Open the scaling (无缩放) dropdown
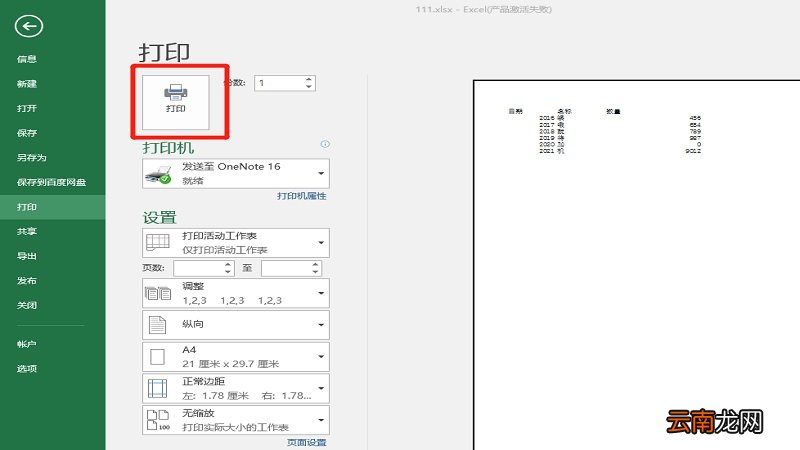This screenshot has height=450, width=800. pyautogui.click(x=236, y=420)
